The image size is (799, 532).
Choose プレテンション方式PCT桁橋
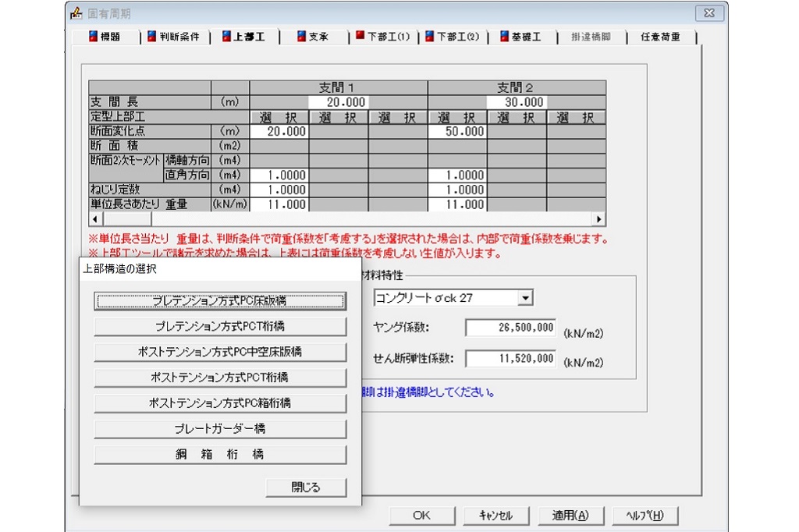point(220,326)
